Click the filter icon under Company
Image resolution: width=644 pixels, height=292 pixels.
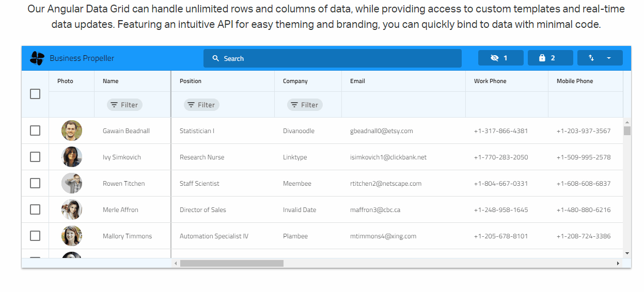(294, 105)
